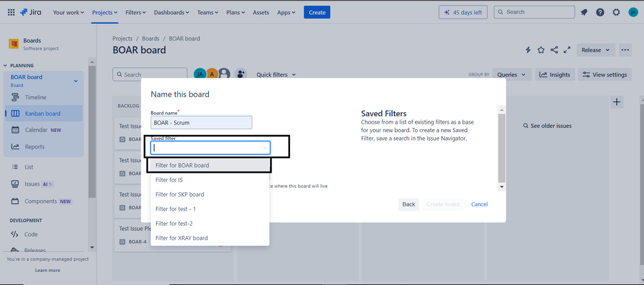This screenshot has height=285, width=644.
Task: Click the sidebar scrollbar down arrow
Action: pos(92,247)
